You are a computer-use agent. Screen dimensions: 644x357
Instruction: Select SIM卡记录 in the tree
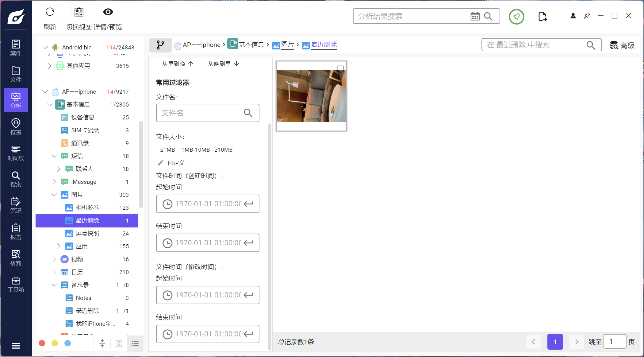tap(87, 130)
